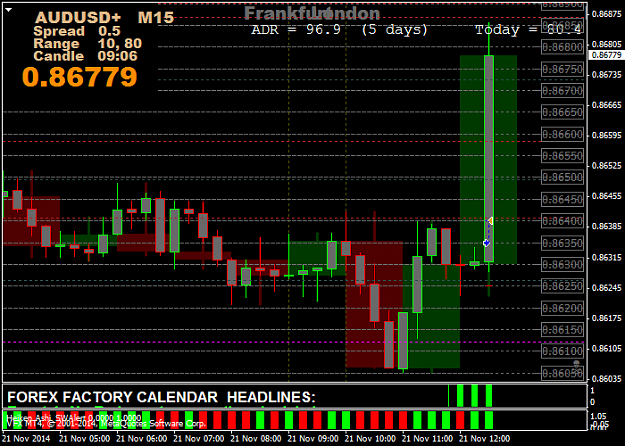Click the boxed 0.86700 level label
Screen dimensions: 625x446
pyautogui.click(x=562, y=91)
